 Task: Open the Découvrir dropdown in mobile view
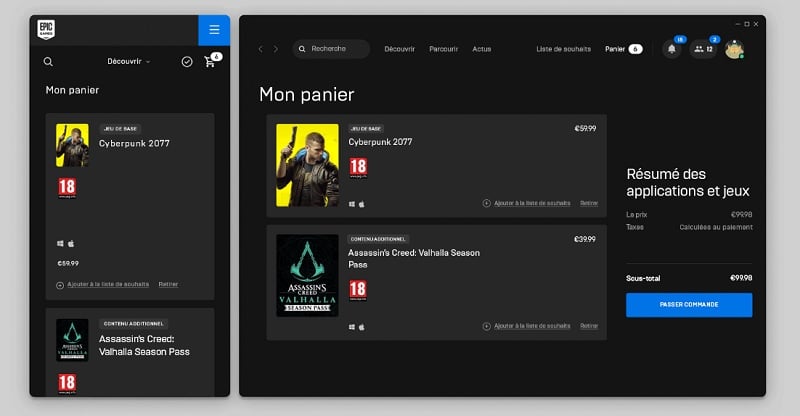coord(129,61)
